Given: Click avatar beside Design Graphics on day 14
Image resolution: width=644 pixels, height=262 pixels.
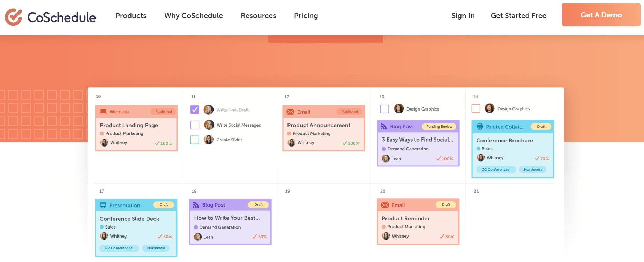Looking at the screenshot, I should 489,108.
